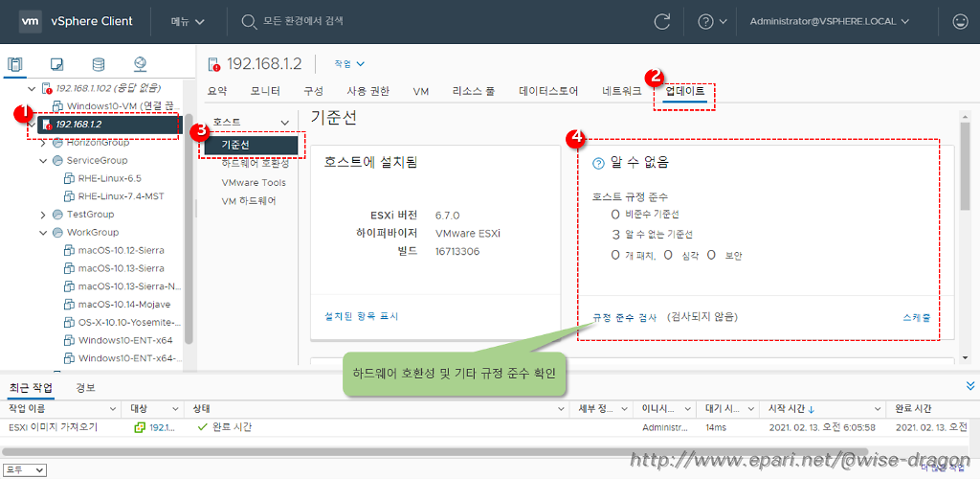Click the host icon beside the 192.168.1.2 title

214,64
